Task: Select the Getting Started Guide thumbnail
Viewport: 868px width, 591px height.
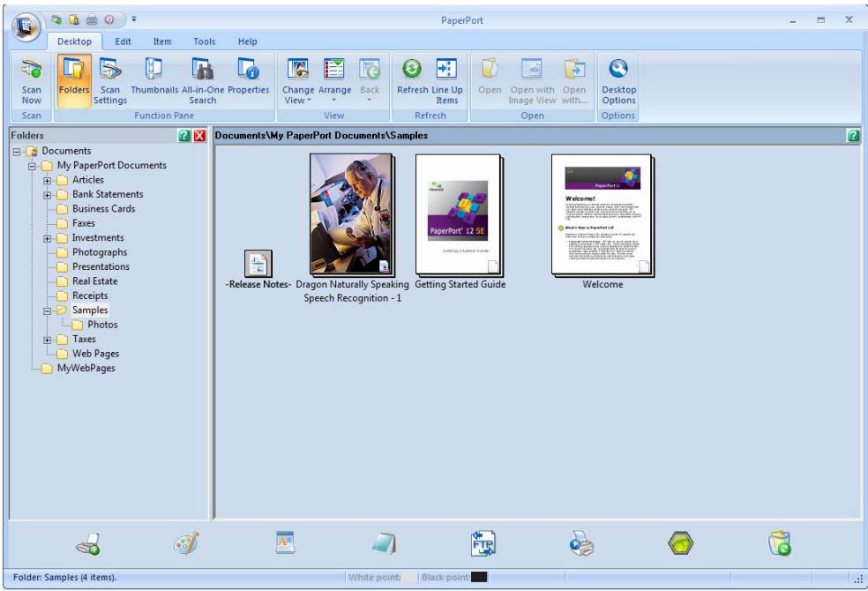Action: click(460, 215)
